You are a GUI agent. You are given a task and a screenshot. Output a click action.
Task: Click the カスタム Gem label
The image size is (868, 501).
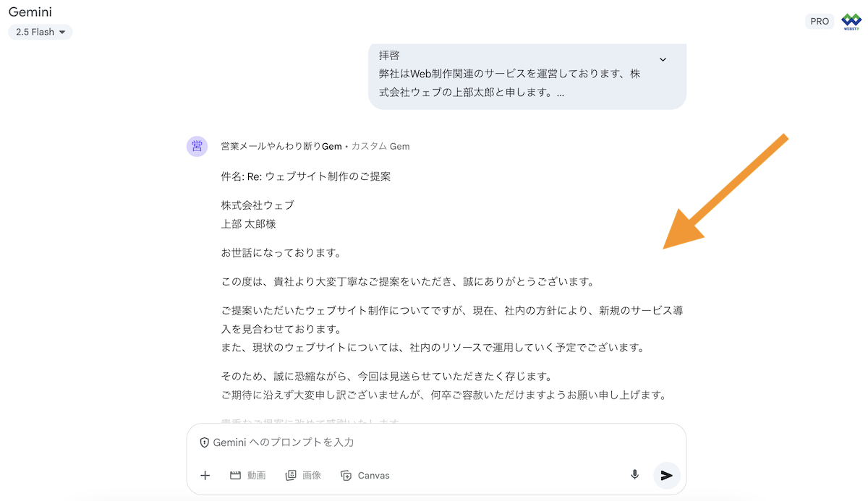pyautogui.click(x=380, y=146)
